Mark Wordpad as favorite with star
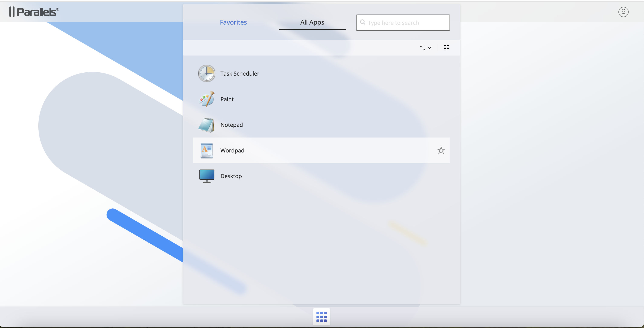 pyautogui.click(x=441, y=151)
